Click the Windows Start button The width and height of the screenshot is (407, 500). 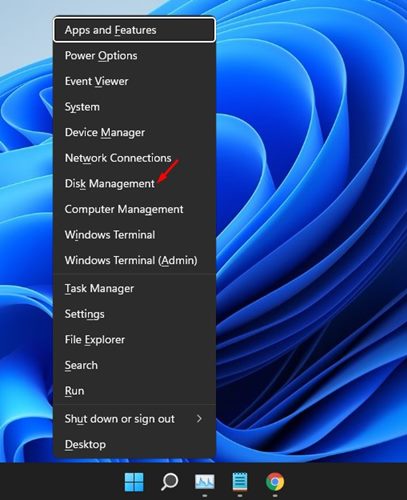tap(134, 482)
